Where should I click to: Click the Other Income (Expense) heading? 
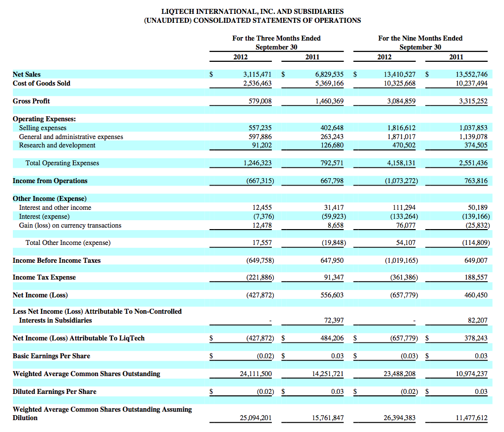[50, 199]
